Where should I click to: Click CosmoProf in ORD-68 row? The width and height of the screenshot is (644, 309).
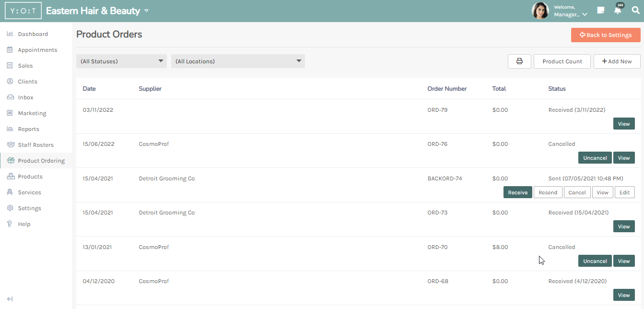[x=154, y=281]
